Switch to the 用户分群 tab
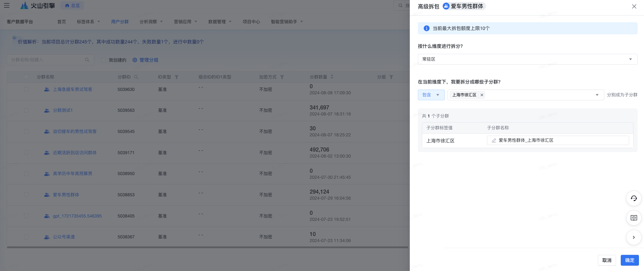The image size is (644, 271). click(x=120, y=22)
